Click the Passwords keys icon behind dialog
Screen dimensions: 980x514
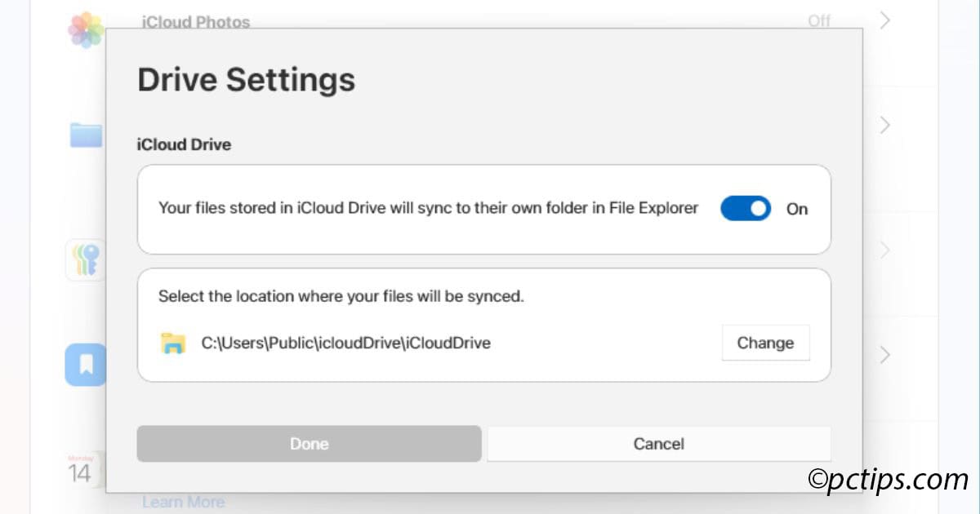click(x=86, y=260)
